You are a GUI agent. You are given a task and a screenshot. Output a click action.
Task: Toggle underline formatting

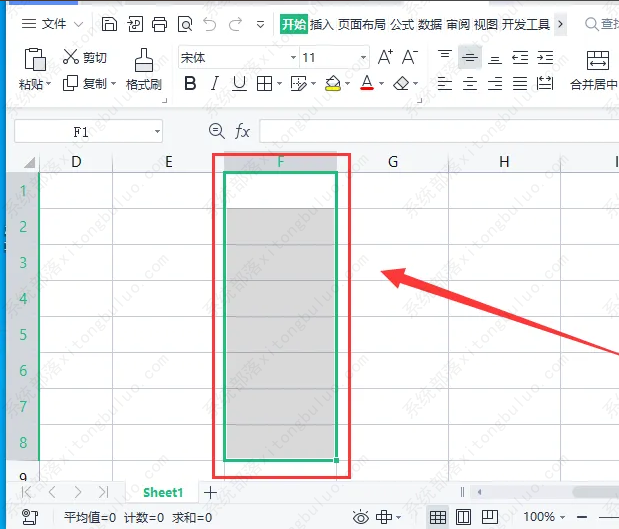[239, 83]
